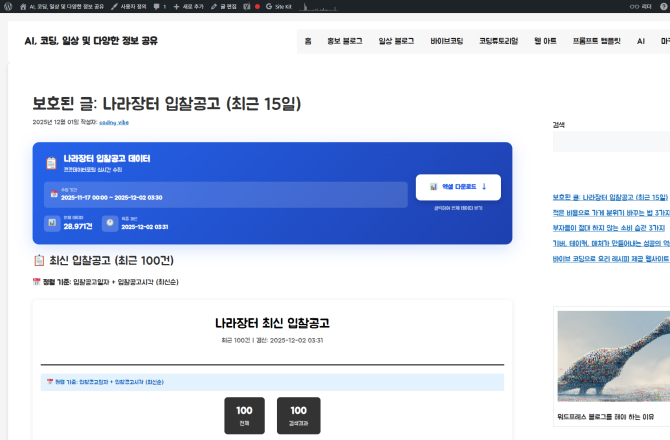Open the 홈 menu item
Viewport: 670px width, 440px height.
tap(308, 42)
